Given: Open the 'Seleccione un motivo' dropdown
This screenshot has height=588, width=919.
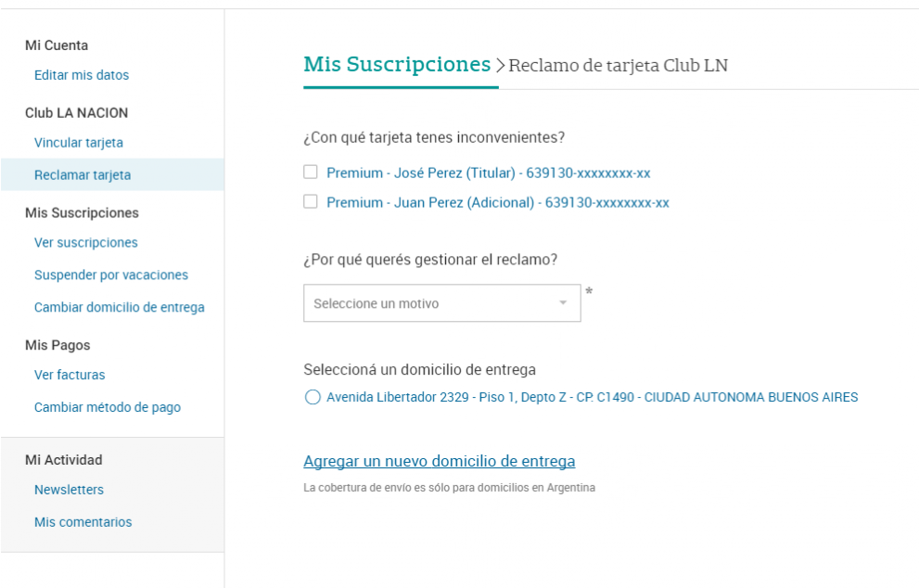Looking at the screenshot, I should 442,303.
